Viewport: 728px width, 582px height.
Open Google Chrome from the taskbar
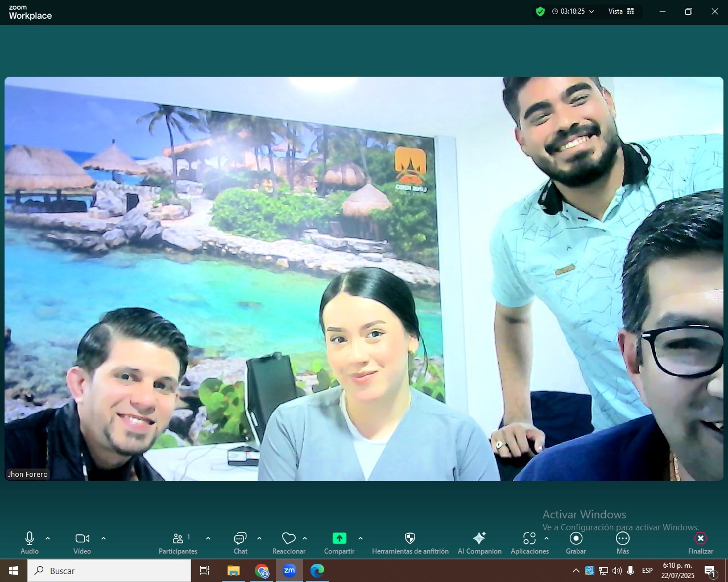(262, 571)
